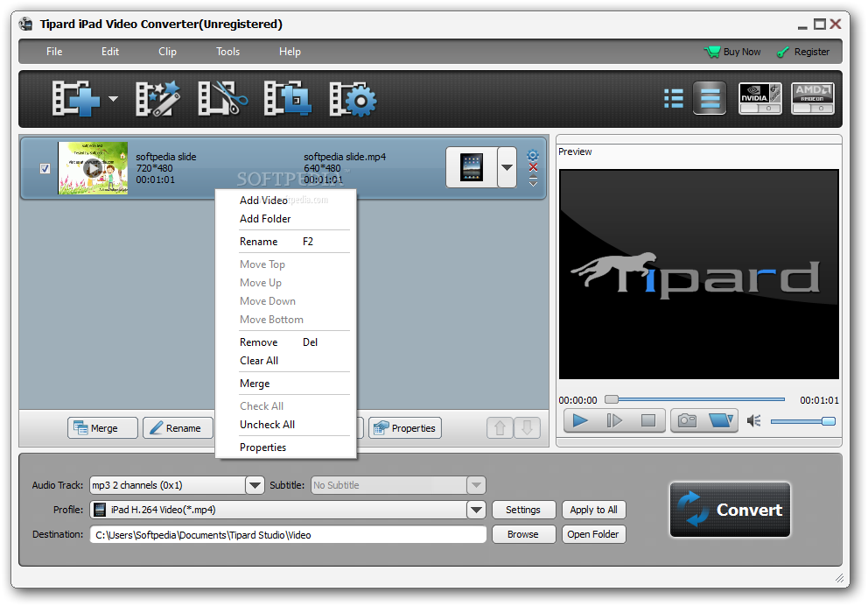Click the Tipard preview display area
The width and height of the screenshot is (868, 606).
coord(698,274)
